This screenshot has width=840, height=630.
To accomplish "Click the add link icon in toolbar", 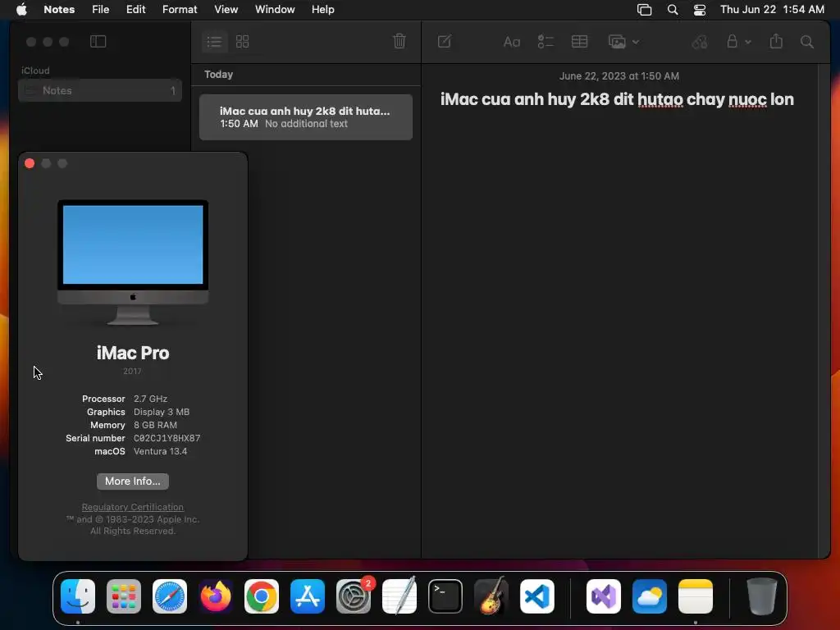I will tap(700, 42).
